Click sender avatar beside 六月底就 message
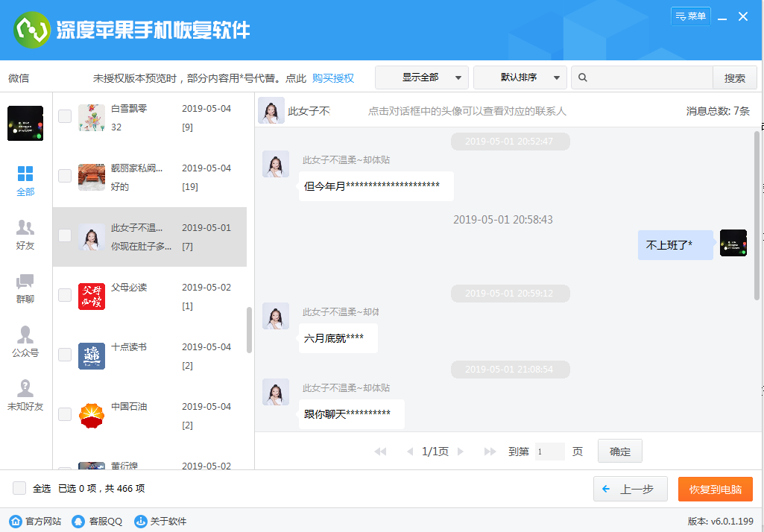This screenshot has height=532, width=764. tap(276, 316)
